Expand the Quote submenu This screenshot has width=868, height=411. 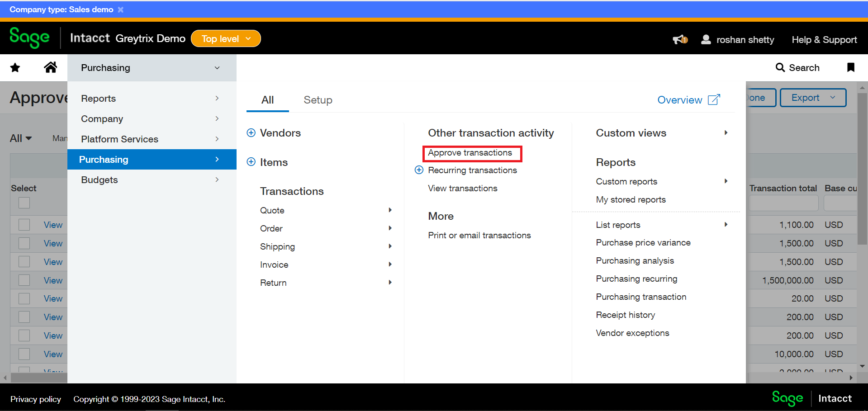coord(390,210)
